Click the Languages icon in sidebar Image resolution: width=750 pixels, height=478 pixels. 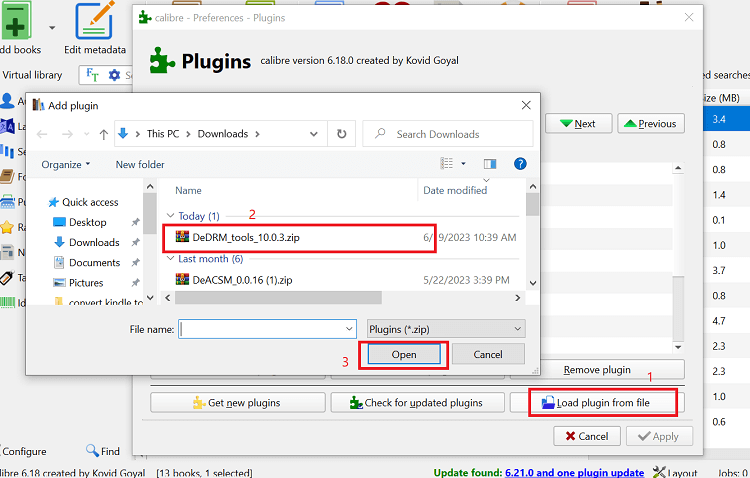click(x=7, y=126)
